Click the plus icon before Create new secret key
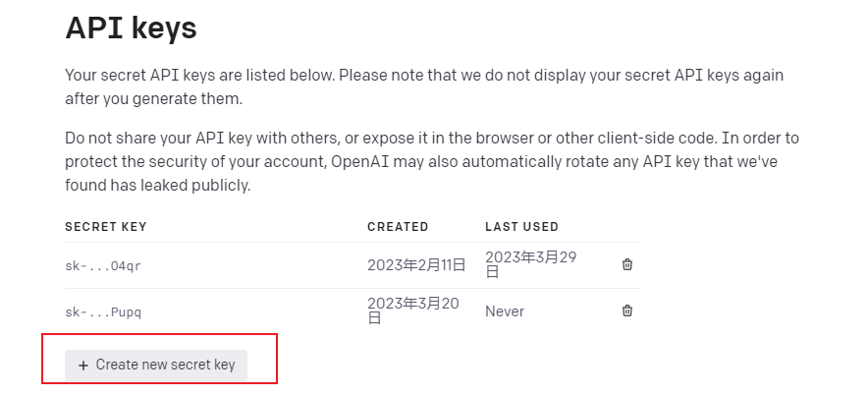 [x=83, y=366]
